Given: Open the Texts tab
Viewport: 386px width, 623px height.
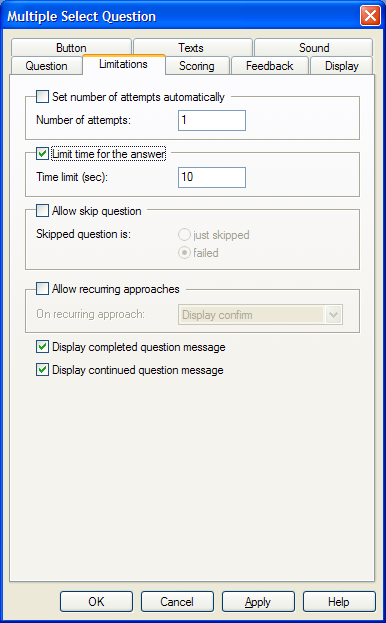Looking at the screenshot, I should 193,48.
